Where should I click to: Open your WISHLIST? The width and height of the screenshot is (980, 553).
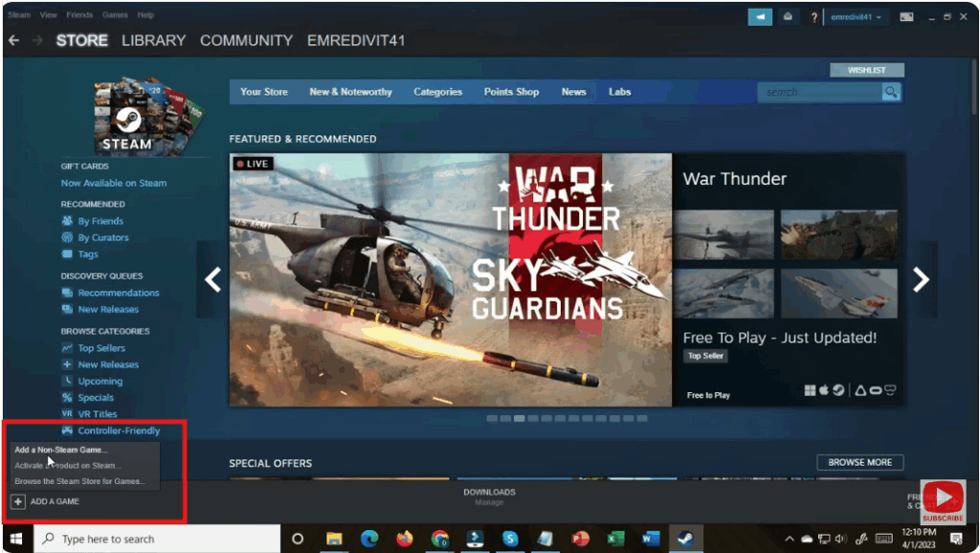click(x=866, y=69)
